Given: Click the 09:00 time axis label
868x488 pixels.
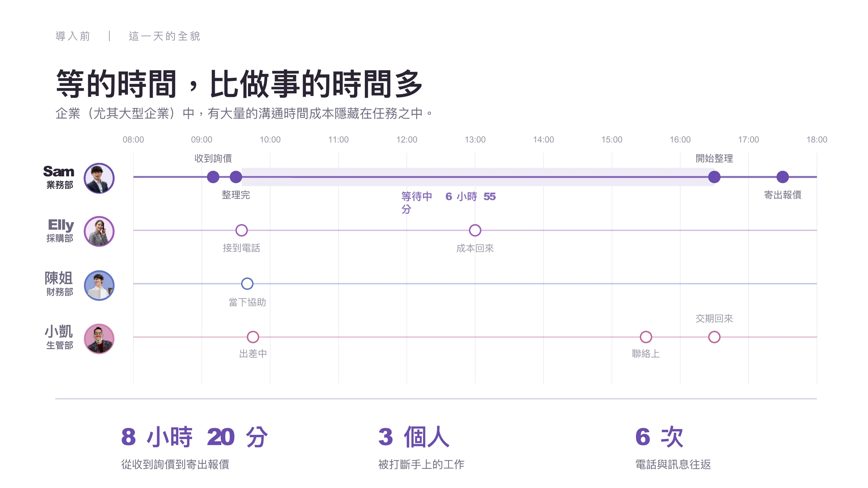Looking at the screenshot, I should click(x=201, y=140).
